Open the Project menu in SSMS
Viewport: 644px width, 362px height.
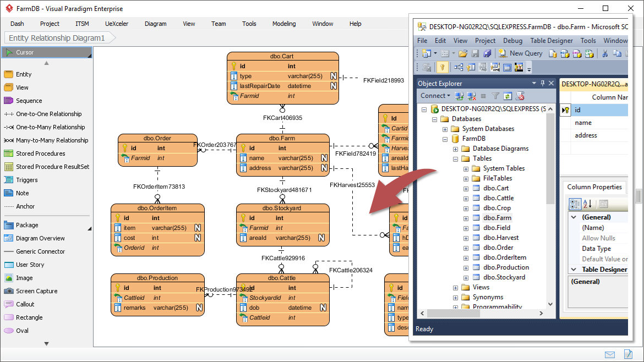click(x=485, y=41)
